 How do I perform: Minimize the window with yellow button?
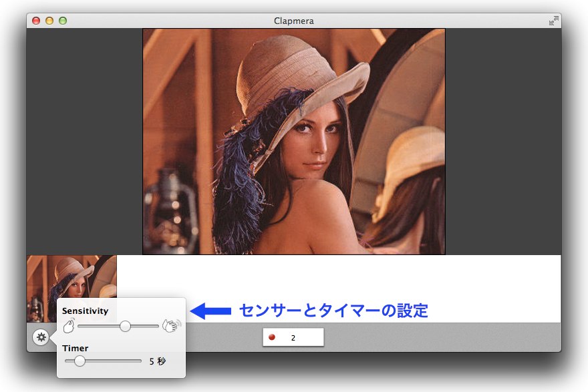(49, 21)
